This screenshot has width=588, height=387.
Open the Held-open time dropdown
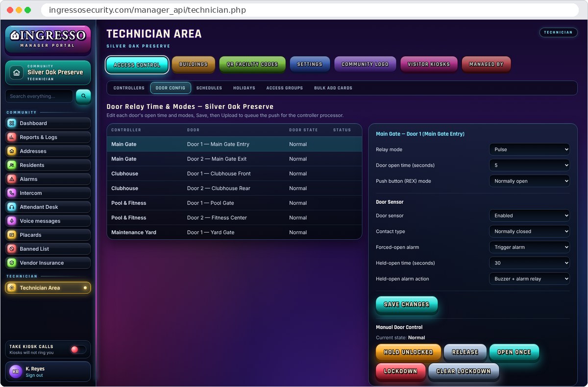(x=529, y=263)
